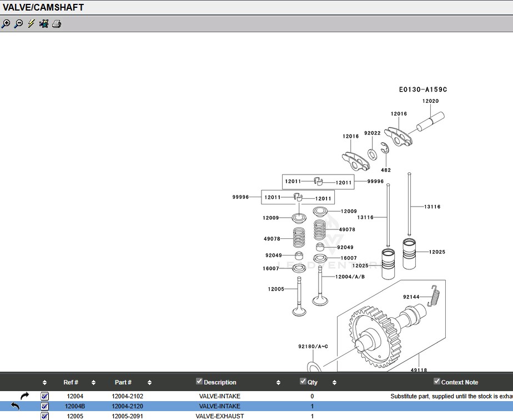Click the zoom in magnifier icon
Screen dimensions: 513x420
click(x=6, y=24)
